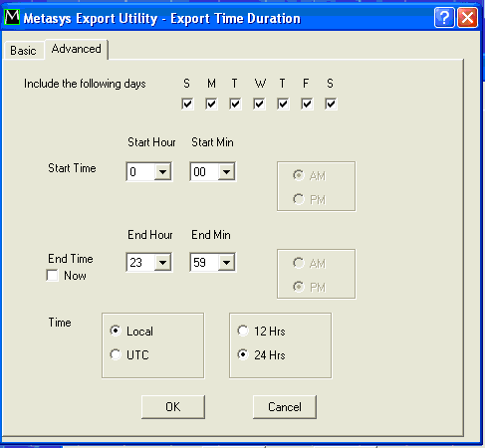Toggle the Saturday checkbox
The height and width of the screenshot is (448, 485).
click(331, 104)
